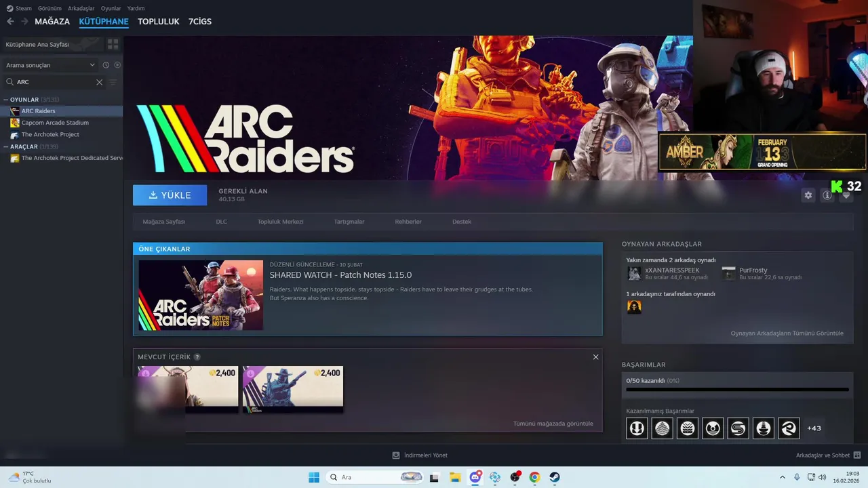Open seventh unearned achievement icon
The image size is (868, 488).
789,428
